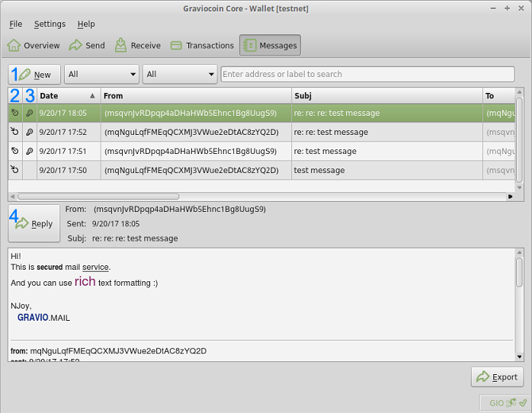Click down arrow of message body scrollbar
532x413 pixels.
pyautogui.click(x=519, y=357)
